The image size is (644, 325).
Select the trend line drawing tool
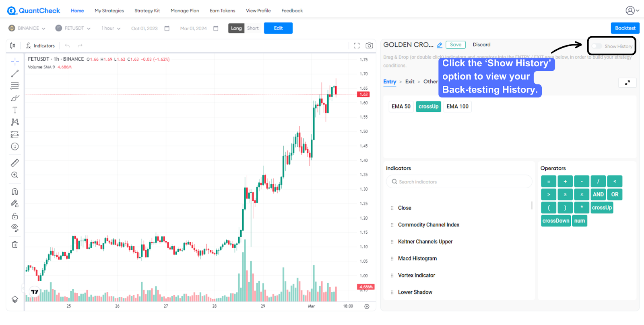[x=15, y=74]
